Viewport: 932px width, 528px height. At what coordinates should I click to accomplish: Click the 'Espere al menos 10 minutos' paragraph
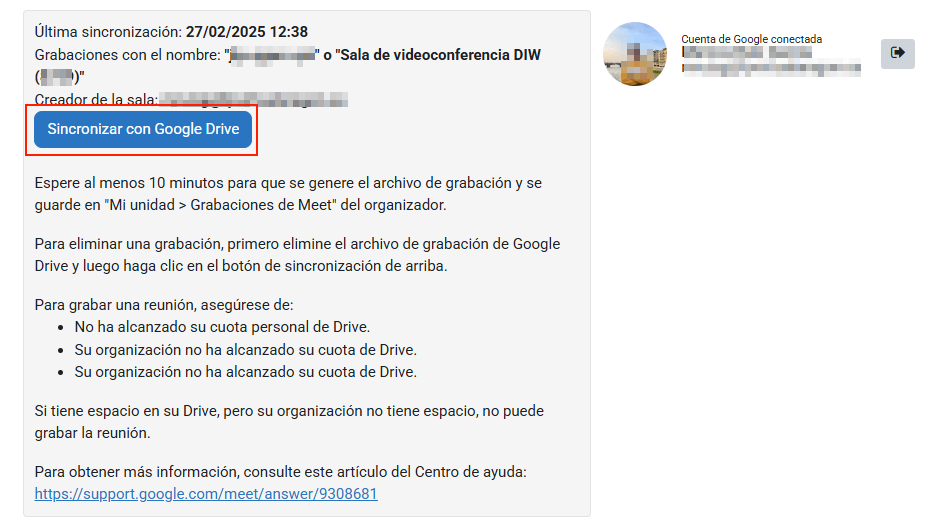click(x=288, y=194)
